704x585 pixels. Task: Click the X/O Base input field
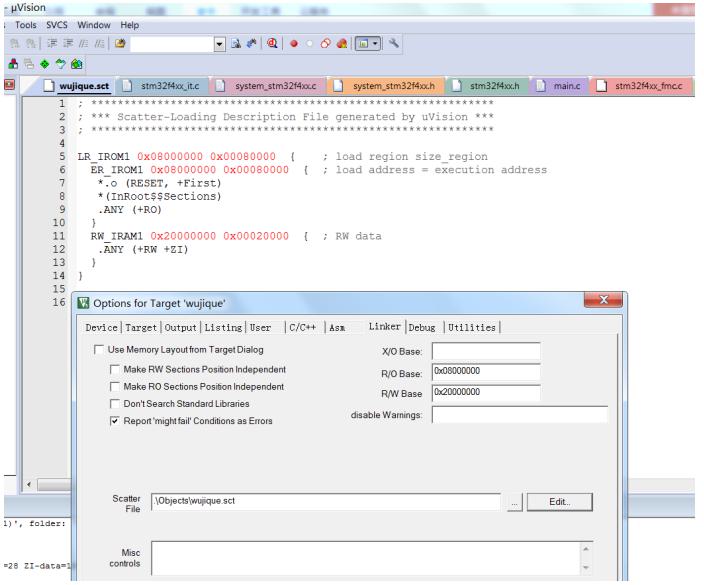pyautogui.click(x=486, y=351)
